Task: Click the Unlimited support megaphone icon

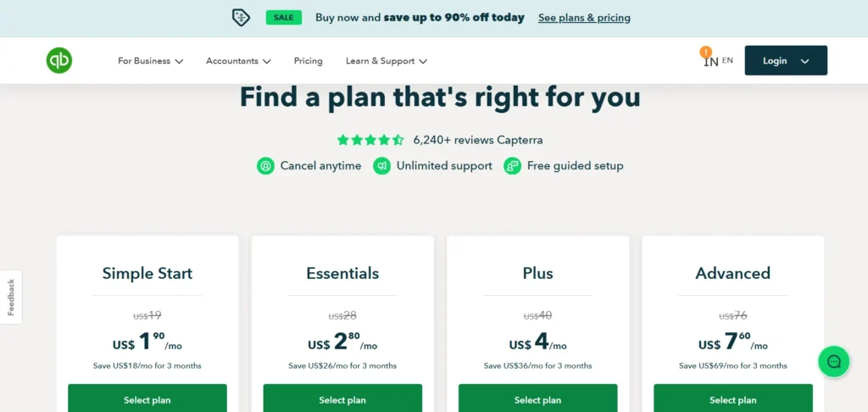Action: [x=382, y=165]
